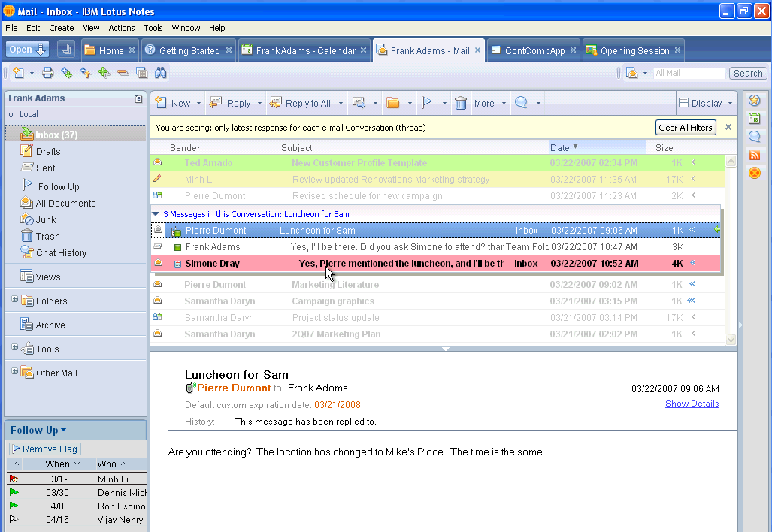Screen dimensions: 772x532
Task: Click the All Mail search field
Action: pyautogui.click(x=688, y=73)
